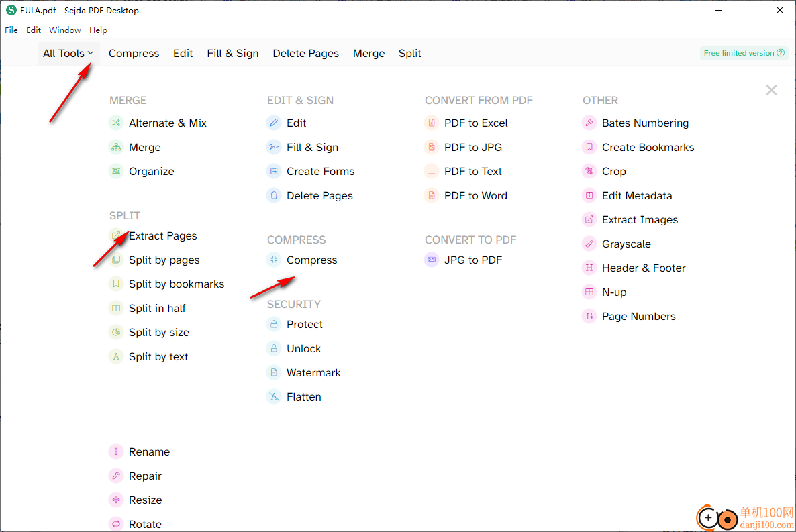Viewport: 796px width, 532px height.
Task: Click the Edit Metadata icon
Action: click(589, 195)
